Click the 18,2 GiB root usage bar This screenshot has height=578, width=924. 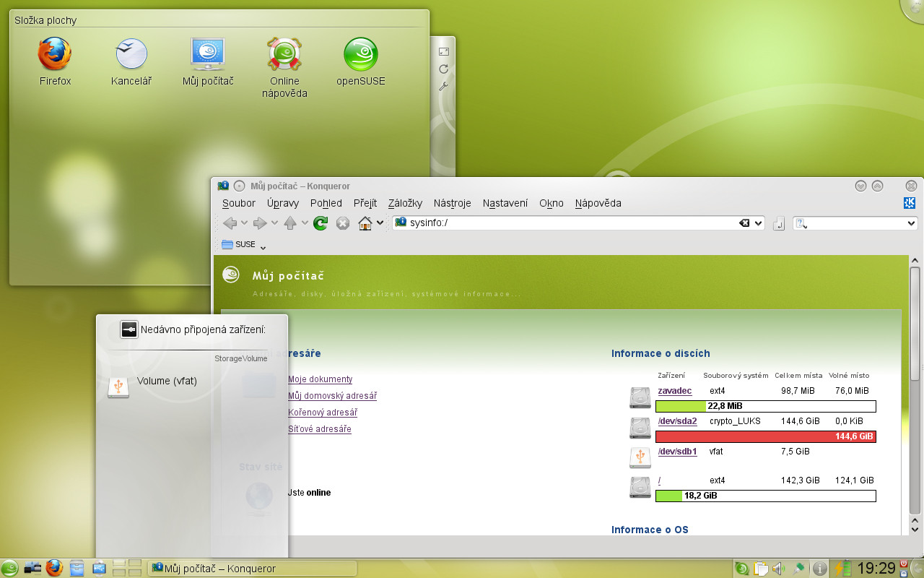[766, 496]
